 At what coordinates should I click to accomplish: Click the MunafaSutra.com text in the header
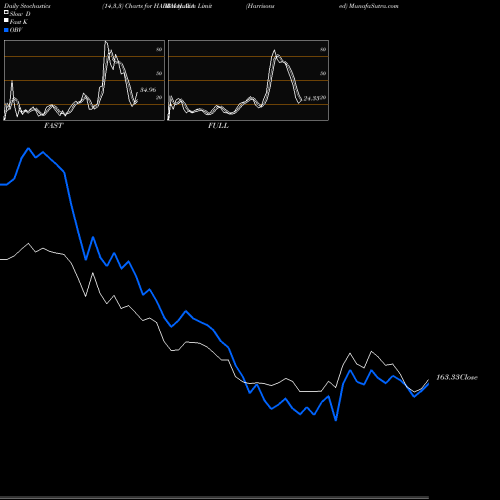pyautogui.click(x=374, y=6)
